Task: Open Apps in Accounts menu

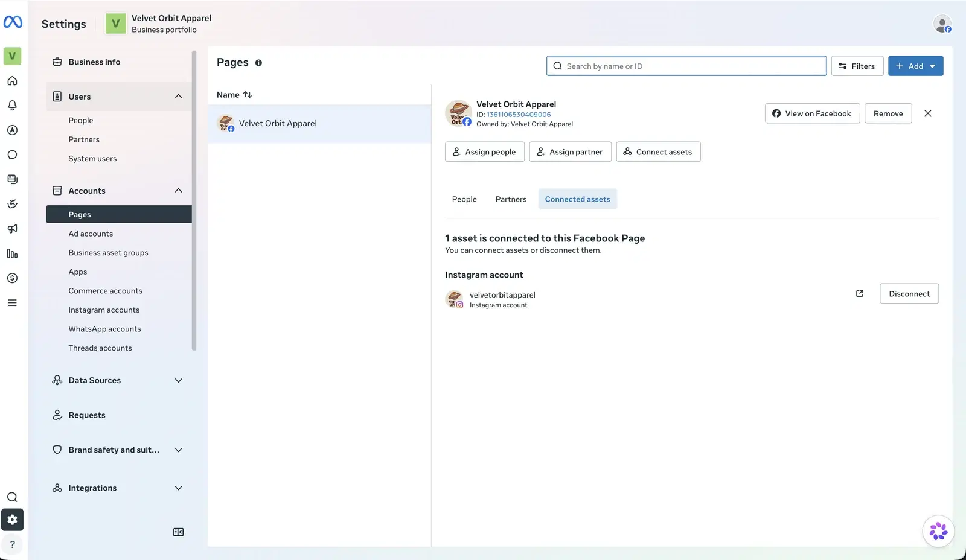Action: click(78, 272)
